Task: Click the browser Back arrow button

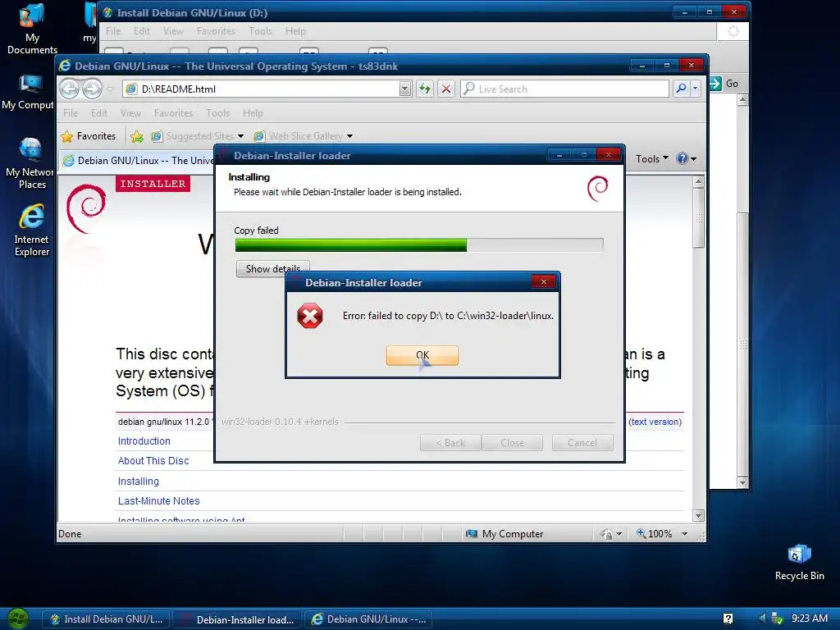Action: [70, 89]
